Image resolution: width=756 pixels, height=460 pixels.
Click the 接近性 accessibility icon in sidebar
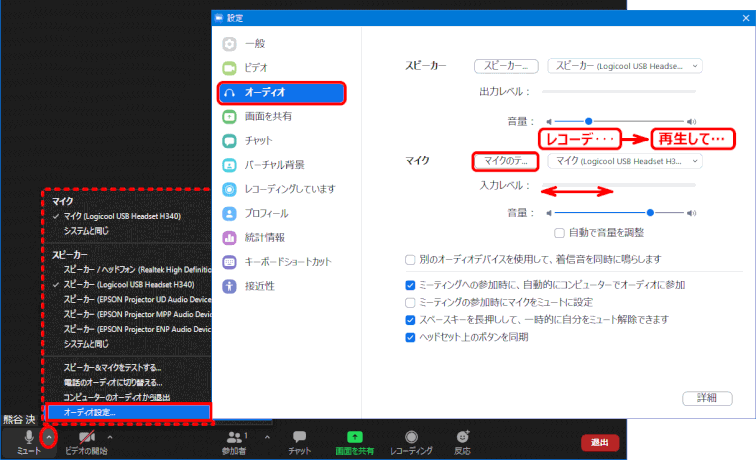pyautogui.click(x=230, y=286)
